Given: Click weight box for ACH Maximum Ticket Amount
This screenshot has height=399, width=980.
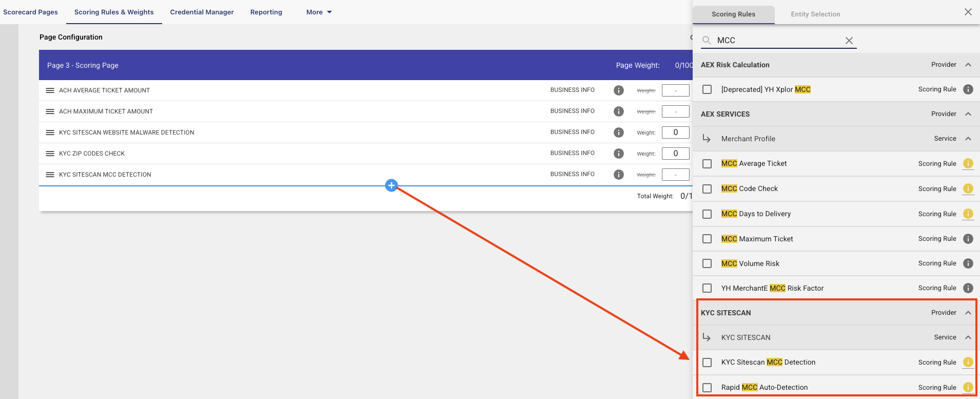Looking at the screenshot, I should pos(675,111).
